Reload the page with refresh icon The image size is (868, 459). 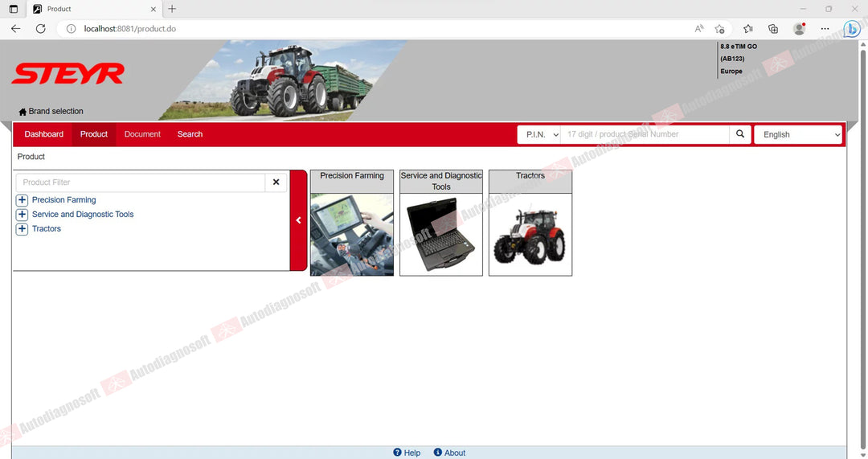[x=40, y=29]
